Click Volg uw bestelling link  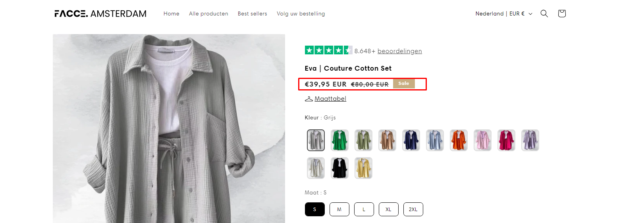[x=301, y=13]
